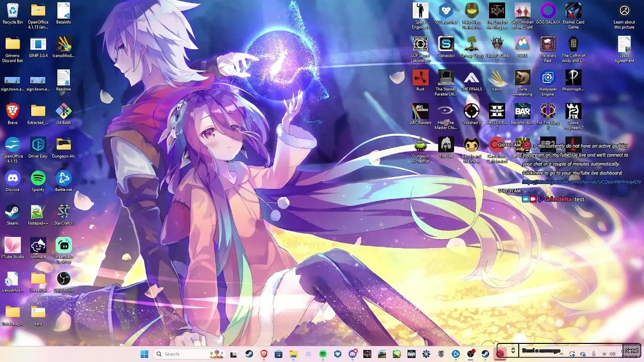Launch Battle.net from the desktop
This screenshot has width=644, height=362.
pos(63,182)
